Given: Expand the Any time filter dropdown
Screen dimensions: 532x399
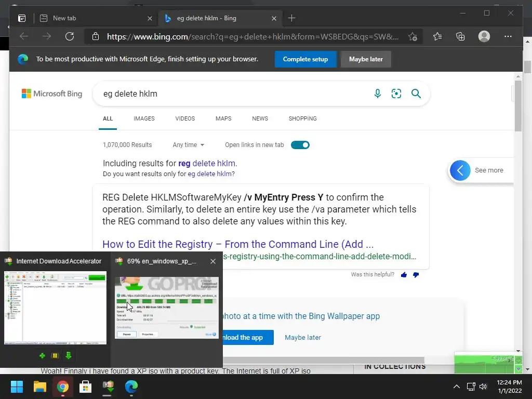Looking at the screenshot, I should point(188,145).
